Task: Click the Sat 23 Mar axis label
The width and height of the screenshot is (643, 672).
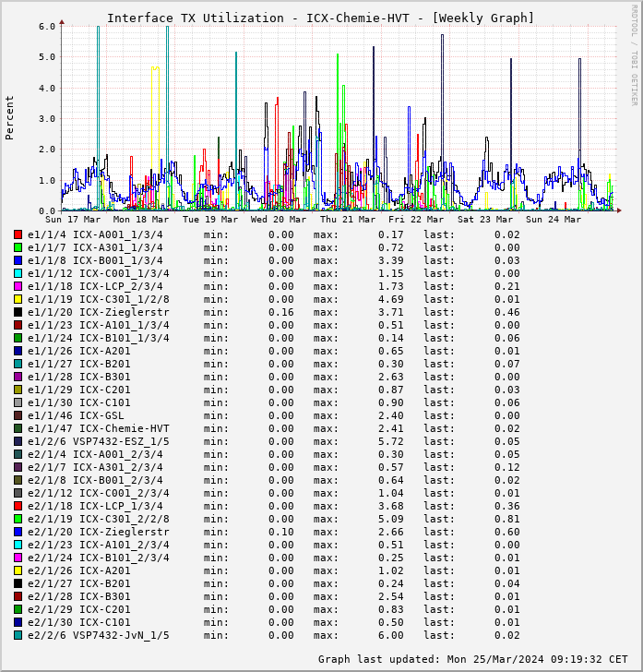Action: tap(485, 220)
